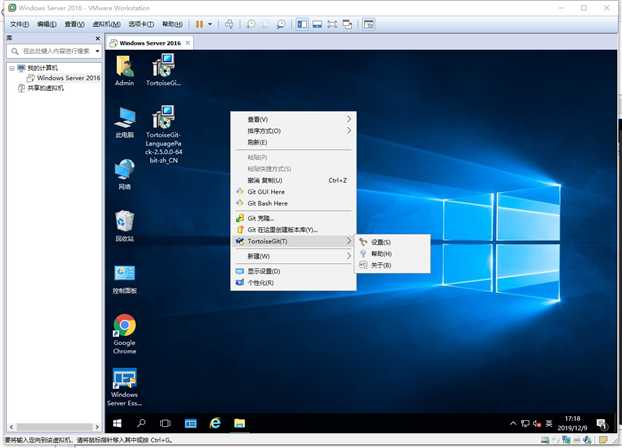Select the TortoiseGi... installer desktop icon
622x448 pixels.
point(163,71)
